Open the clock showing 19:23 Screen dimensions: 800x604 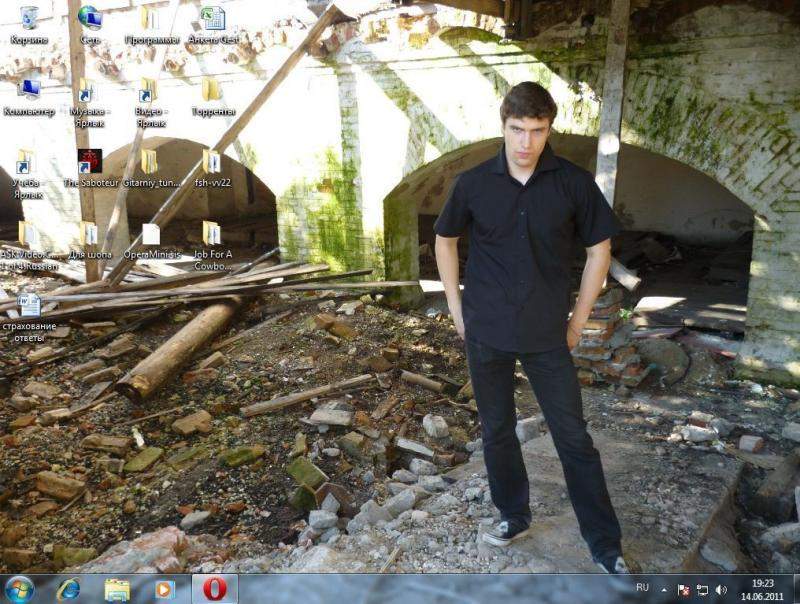coord(762,589)
